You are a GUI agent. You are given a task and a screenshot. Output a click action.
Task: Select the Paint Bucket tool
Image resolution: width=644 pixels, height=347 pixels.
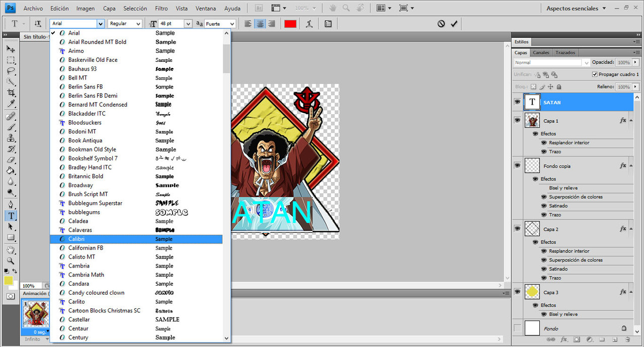[11, 171]
